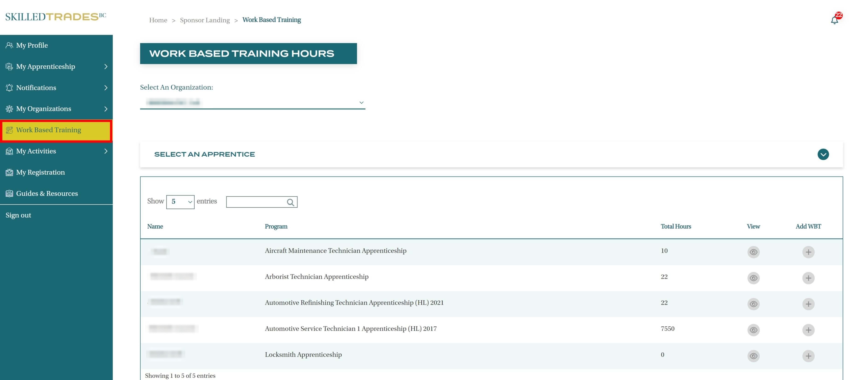Expand My Apprenticeship sidebar menu

56,66
